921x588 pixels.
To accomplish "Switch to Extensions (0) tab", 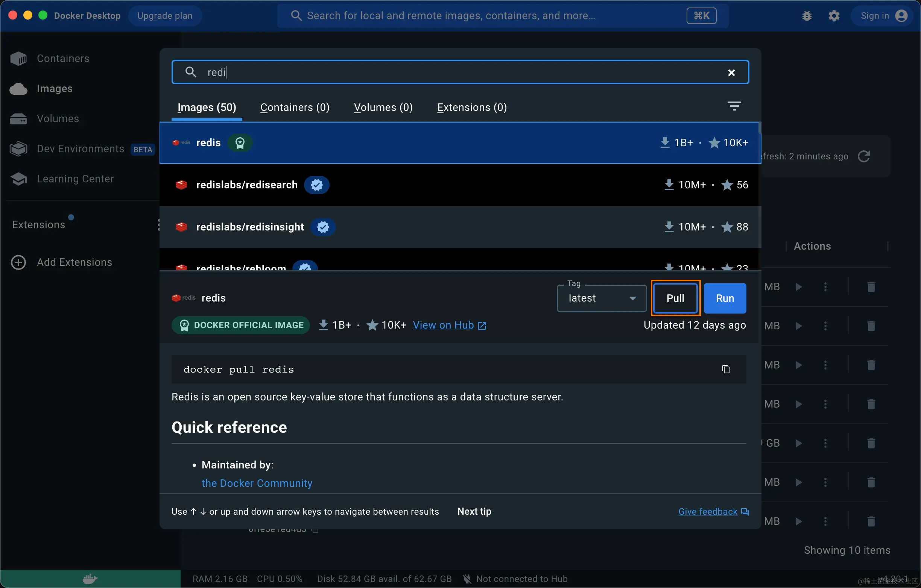I will pos(472,108).
